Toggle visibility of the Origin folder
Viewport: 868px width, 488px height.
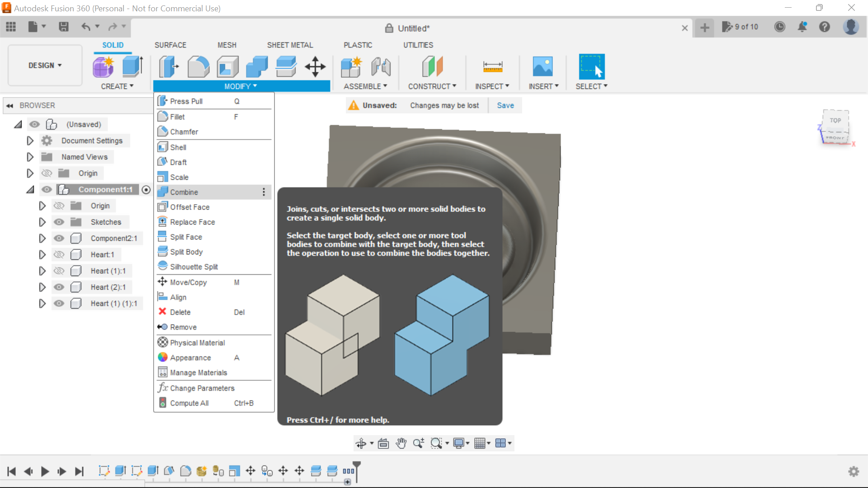(x=47, y=173)
